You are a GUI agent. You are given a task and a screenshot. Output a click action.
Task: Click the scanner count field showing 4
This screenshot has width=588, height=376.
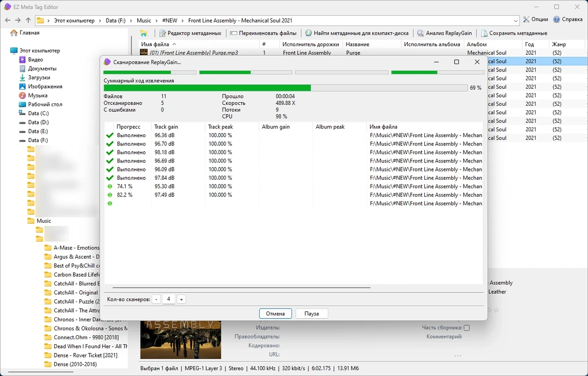(x=169, y=299)
